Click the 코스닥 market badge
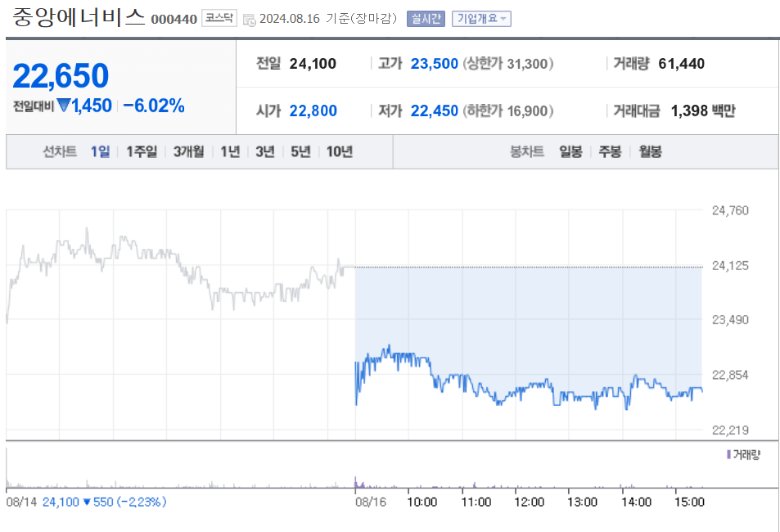Screen dimensions: 780x532 point(219,18)
